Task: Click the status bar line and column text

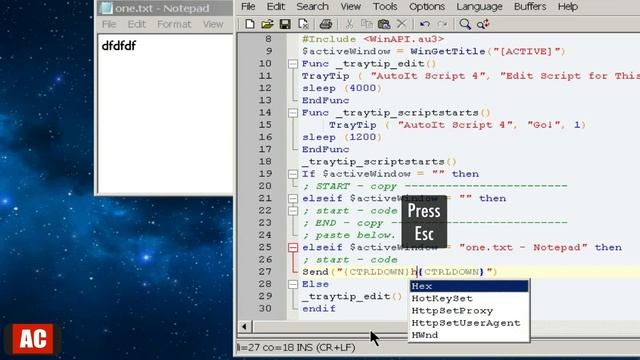Action: (297, 348)
